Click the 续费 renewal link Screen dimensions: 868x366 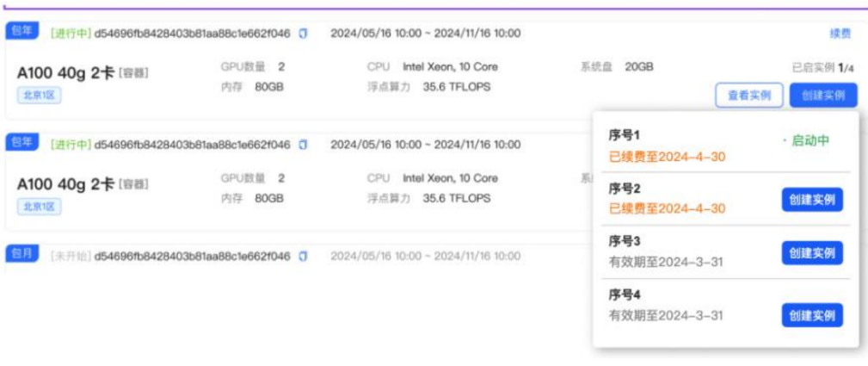point(840,34)
